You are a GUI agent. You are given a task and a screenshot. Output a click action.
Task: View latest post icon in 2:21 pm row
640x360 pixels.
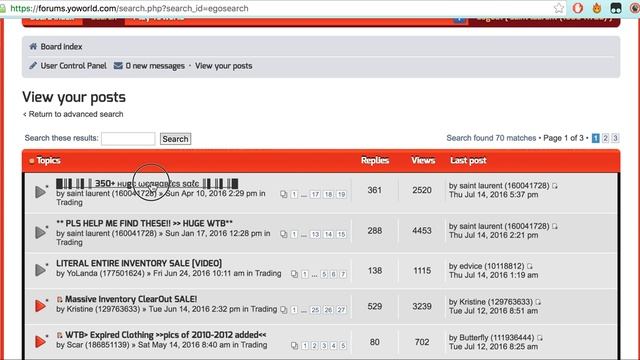555,226
